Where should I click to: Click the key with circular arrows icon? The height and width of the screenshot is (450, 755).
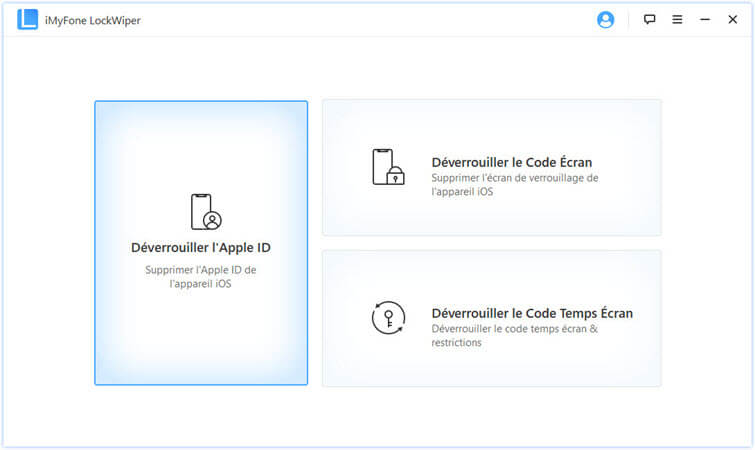(x=387, y=318)
